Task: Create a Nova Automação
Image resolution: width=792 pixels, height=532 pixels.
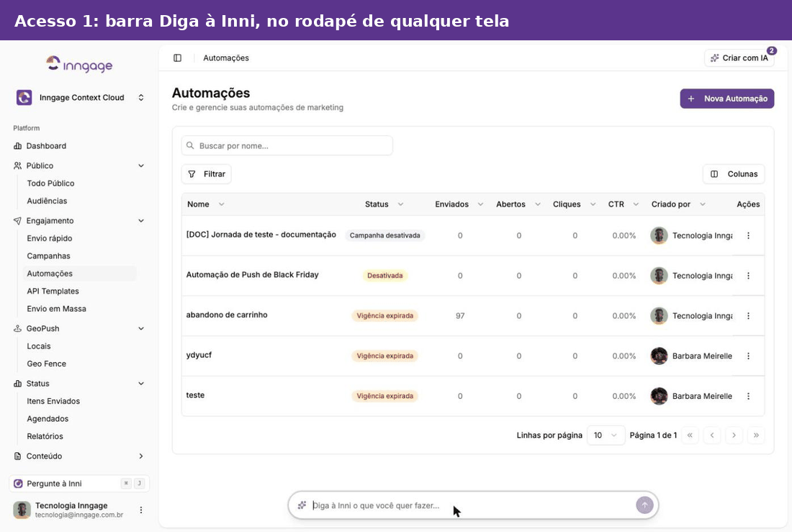Action: (x=727, y=99)
